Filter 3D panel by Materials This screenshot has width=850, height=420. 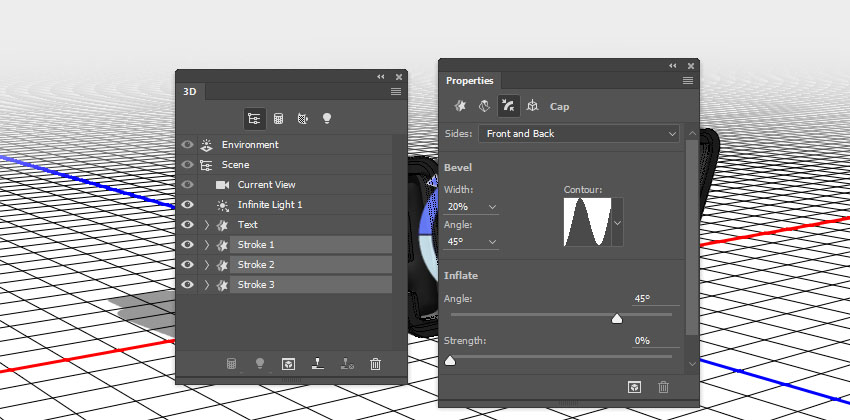(x=302, y=119)
